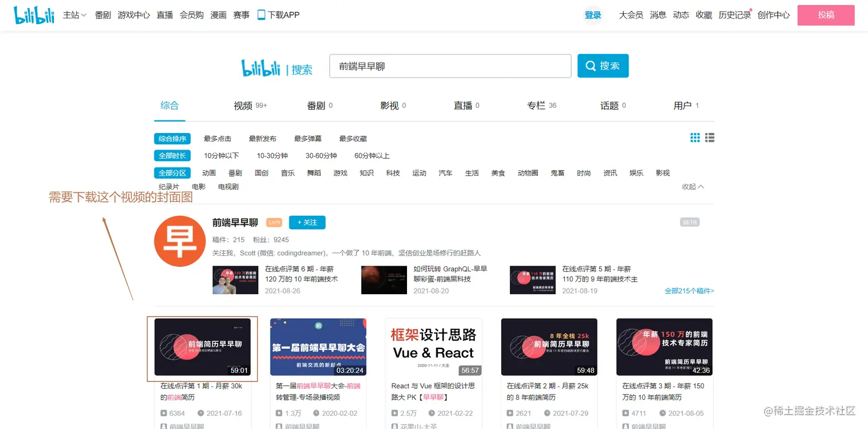This screenshot has width=868, height=429.
Task: Switch to the 番剧 results tab
Action: (320, 106)
